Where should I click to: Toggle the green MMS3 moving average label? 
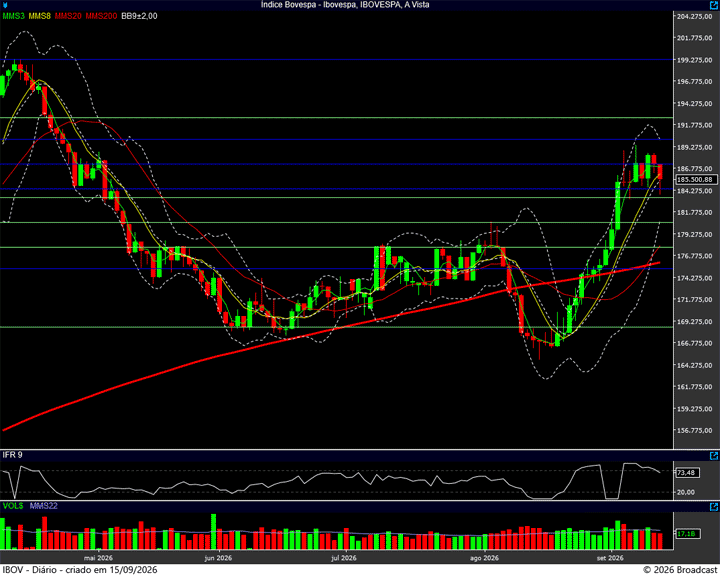(13, 16)
